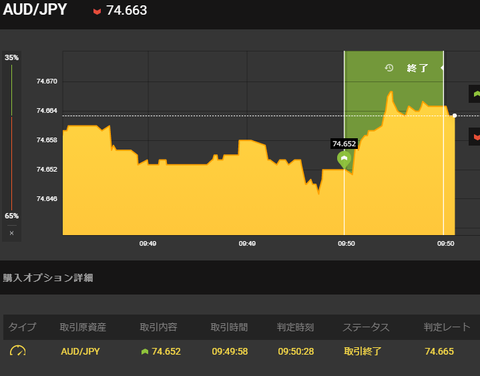The width and height of the screenshot is (480, 376).
Task: Collapse the 終了 panel using the white arrow
Action: coord(442,68)
